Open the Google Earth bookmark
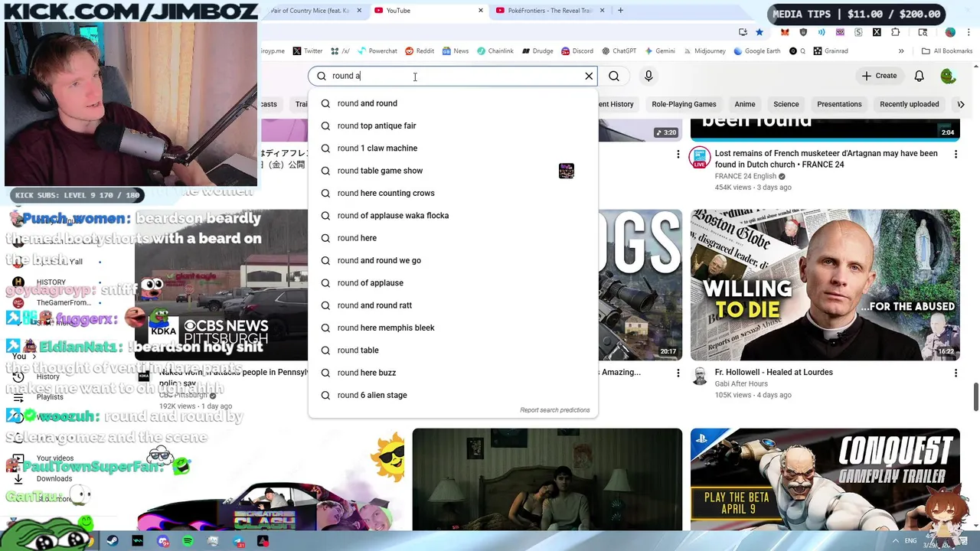The height and width of the screenshot is (551, 980). 756,51
